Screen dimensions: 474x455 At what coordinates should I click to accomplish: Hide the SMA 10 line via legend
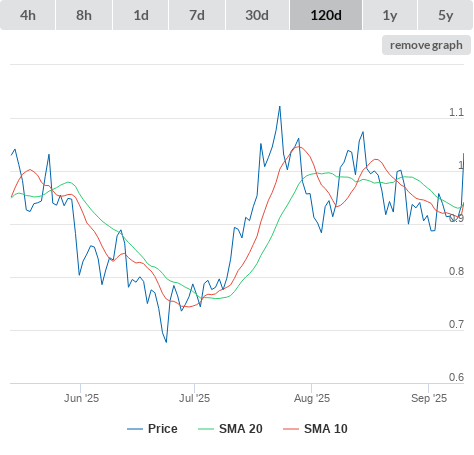326,429
